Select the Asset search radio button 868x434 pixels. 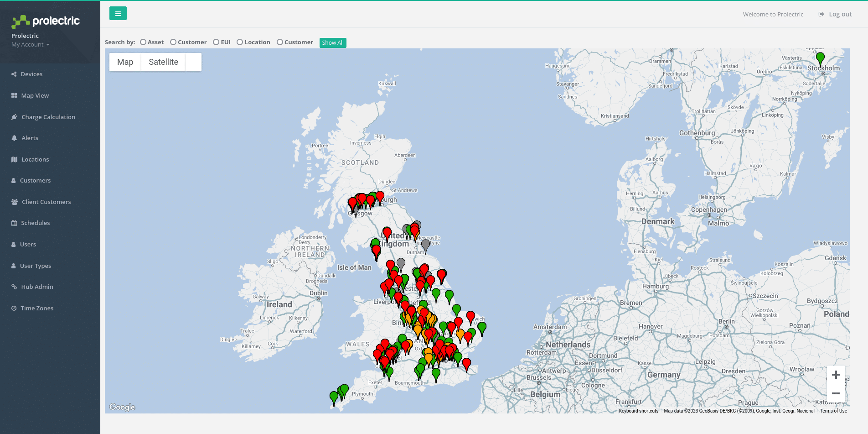[143, 42]
